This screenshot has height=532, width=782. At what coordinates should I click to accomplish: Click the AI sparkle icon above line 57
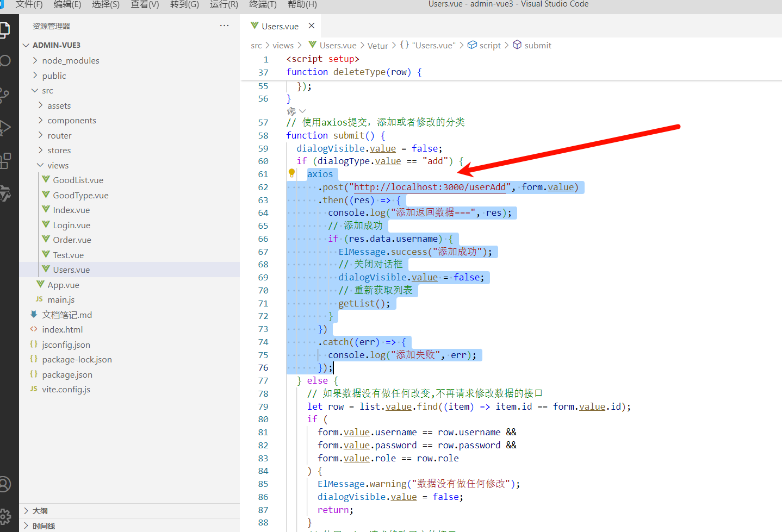[291, 111]
